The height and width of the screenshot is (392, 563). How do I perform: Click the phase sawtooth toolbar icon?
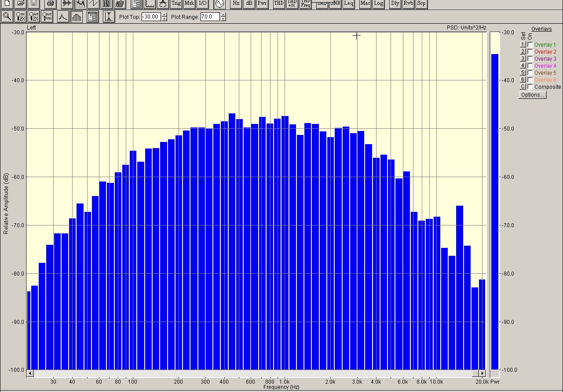[x=93, y=4]
